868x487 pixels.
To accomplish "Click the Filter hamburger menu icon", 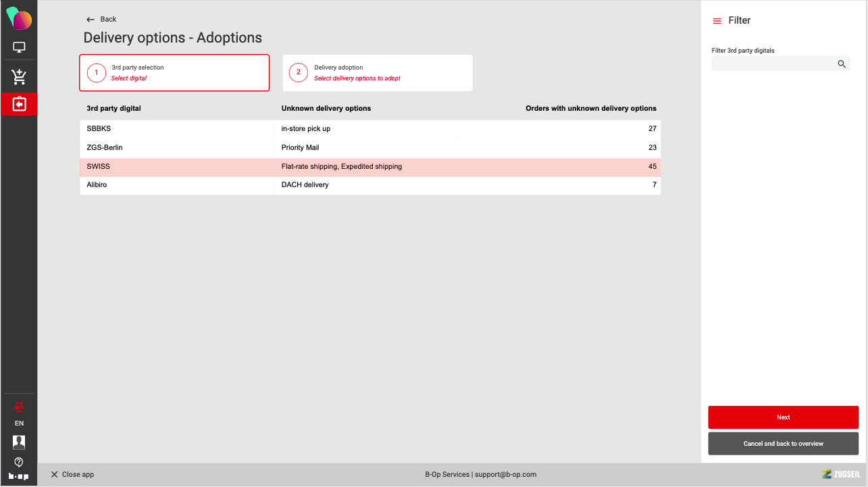I will [717, 21].
